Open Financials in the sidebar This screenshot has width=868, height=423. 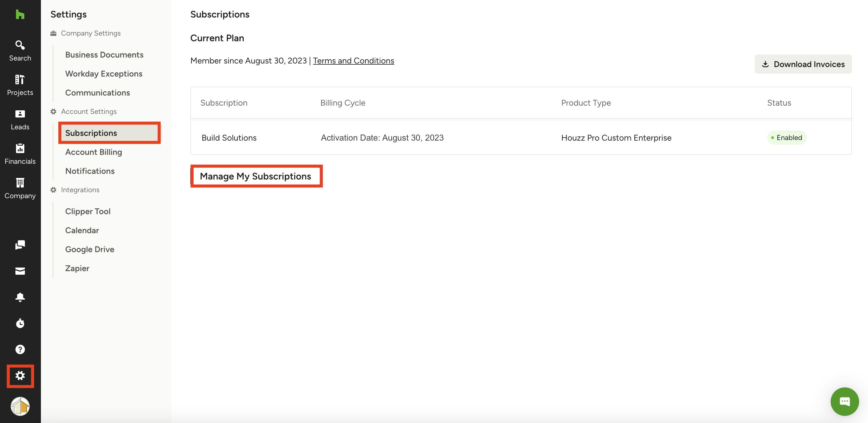[20, 154]
